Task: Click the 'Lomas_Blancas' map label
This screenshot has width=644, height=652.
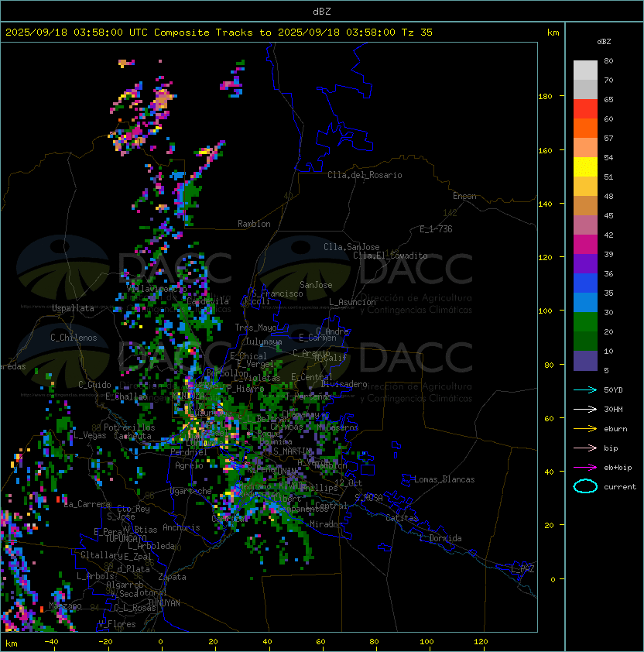Action: point(444,479)
